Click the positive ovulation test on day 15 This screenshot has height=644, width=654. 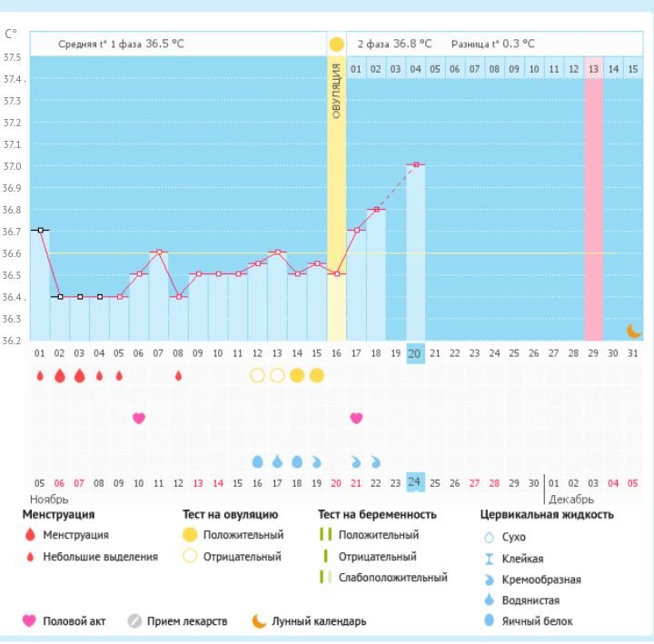point(316,375)
